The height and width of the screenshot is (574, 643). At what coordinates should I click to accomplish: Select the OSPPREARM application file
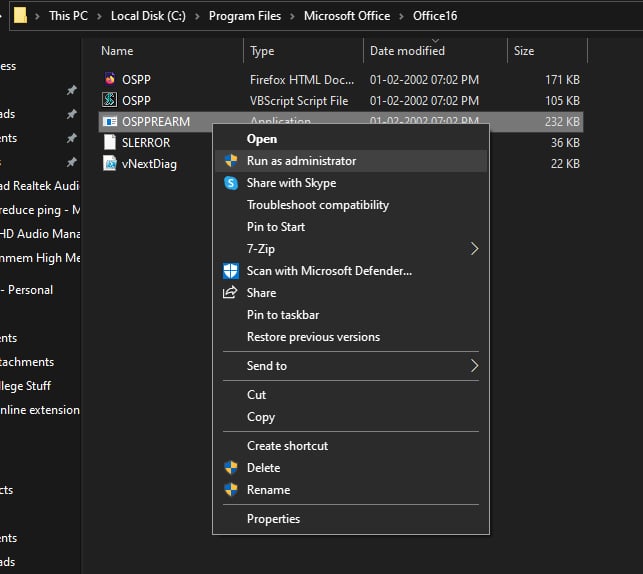[x=155, y=121]
